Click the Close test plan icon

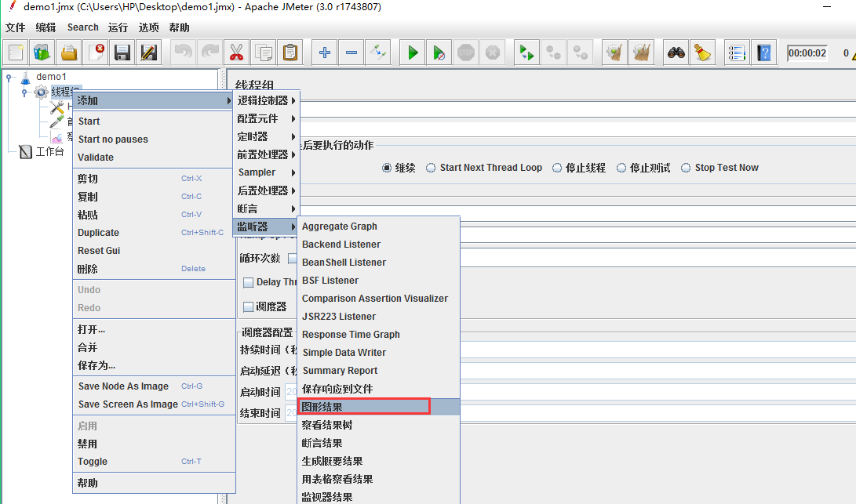click(x=96, y=53)
